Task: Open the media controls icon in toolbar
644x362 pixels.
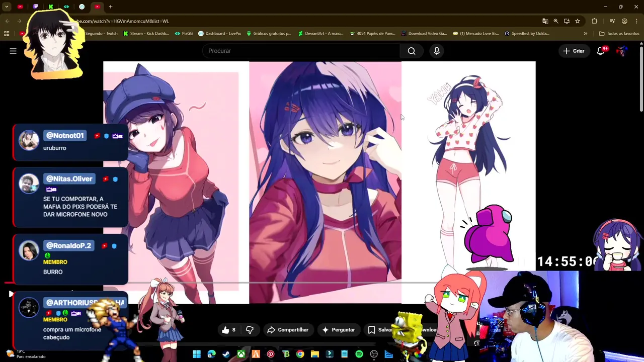Action: [x=612, y=21]
